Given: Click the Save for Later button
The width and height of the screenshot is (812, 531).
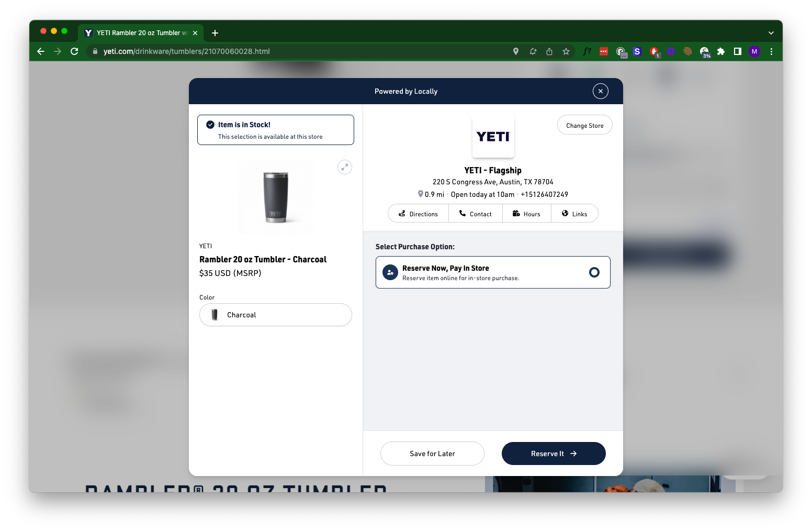Looking at the screenshot, I should pyautogui.click(x=432, y=453).
